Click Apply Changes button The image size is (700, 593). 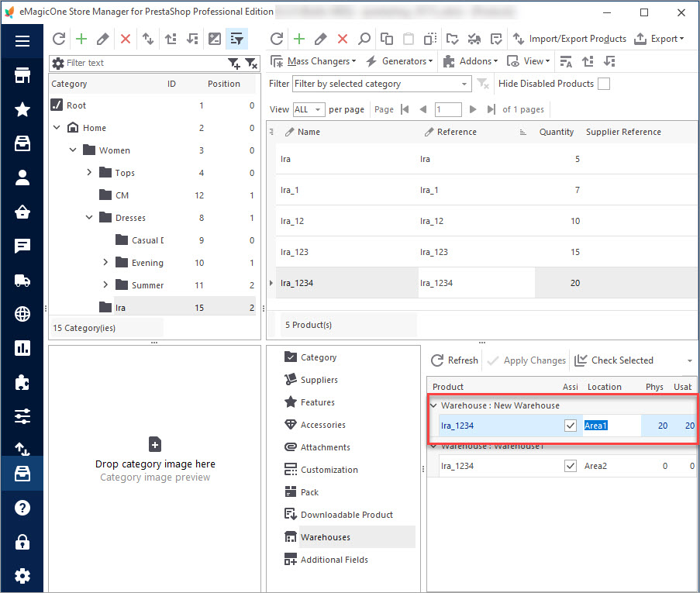526,360
